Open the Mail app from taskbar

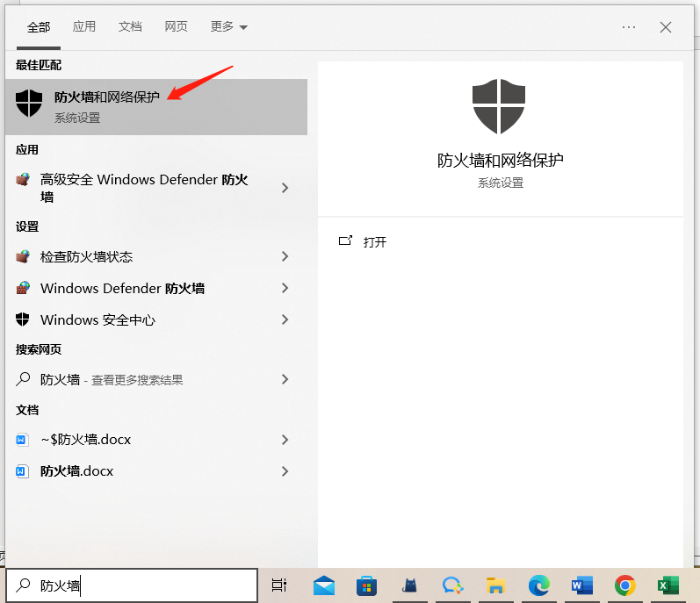coord(324,585)
